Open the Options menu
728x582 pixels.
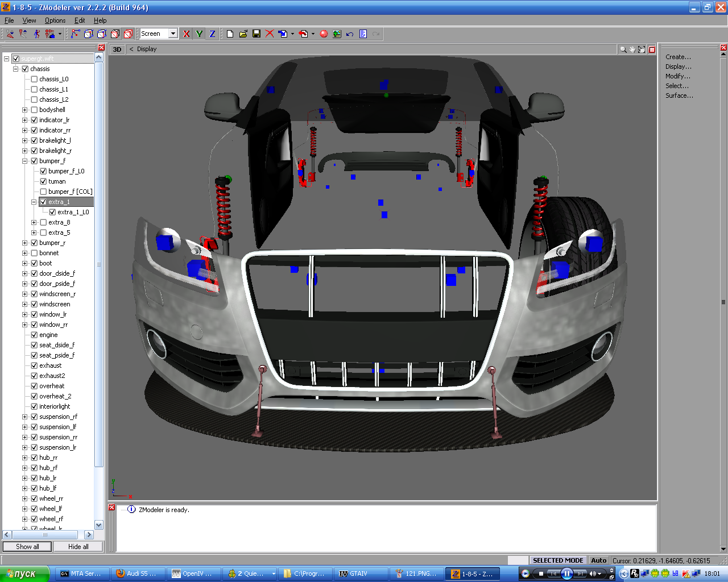(55, 20)
